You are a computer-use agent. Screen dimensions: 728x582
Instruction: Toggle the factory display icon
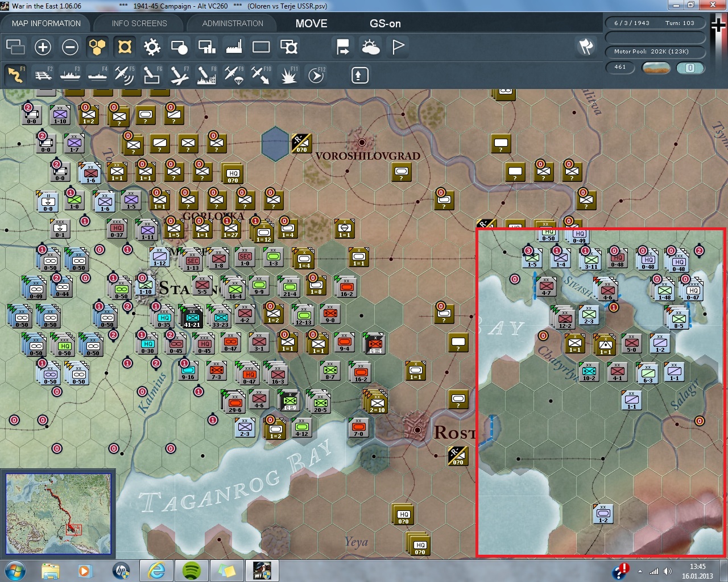click(234, 47)
